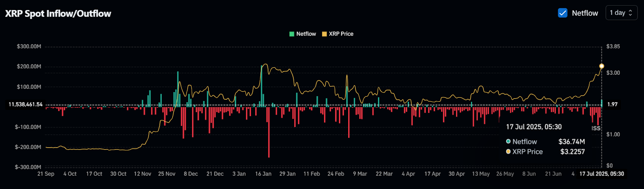Click the largest red outflow bar near 16 Jan
Screen dimensions: 644x189
click(269, 132)
